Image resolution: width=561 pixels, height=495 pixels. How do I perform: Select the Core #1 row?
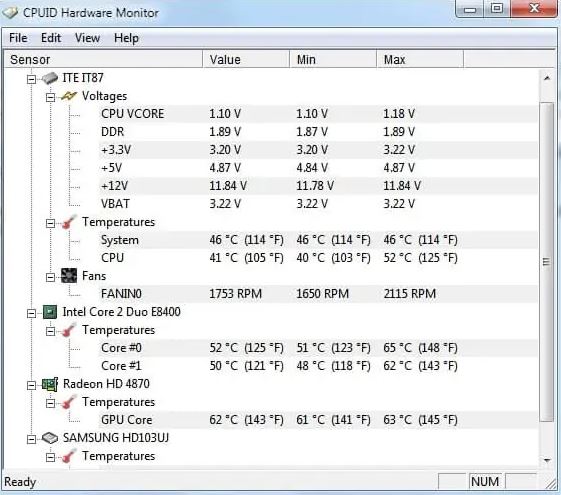(318, 366)
